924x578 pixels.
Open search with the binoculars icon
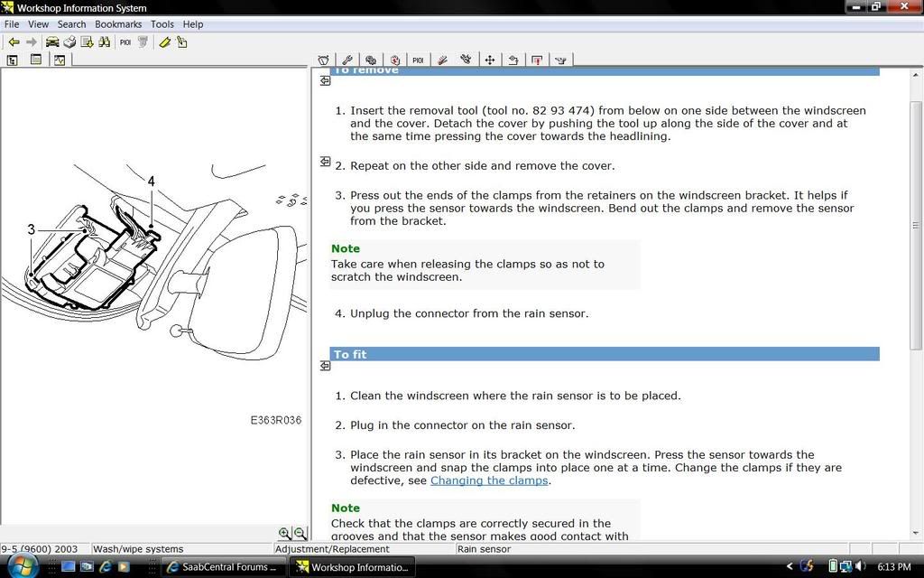105,42
